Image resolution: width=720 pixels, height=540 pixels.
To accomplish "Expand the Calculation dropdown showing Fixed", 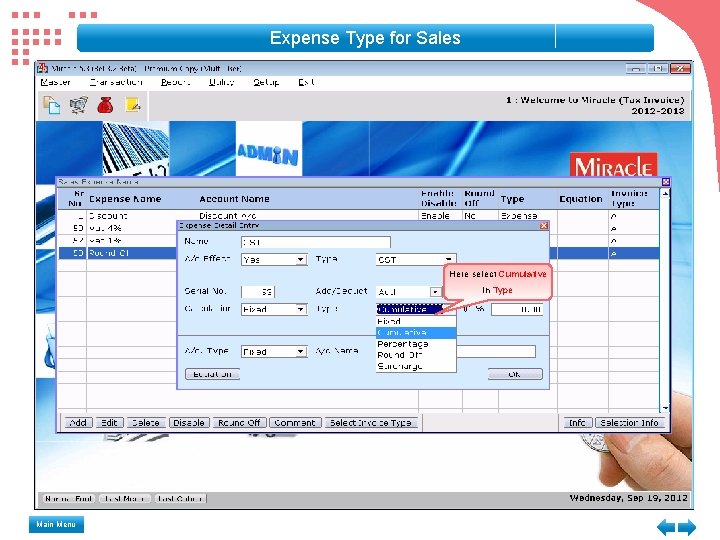I will pos(300,309).
